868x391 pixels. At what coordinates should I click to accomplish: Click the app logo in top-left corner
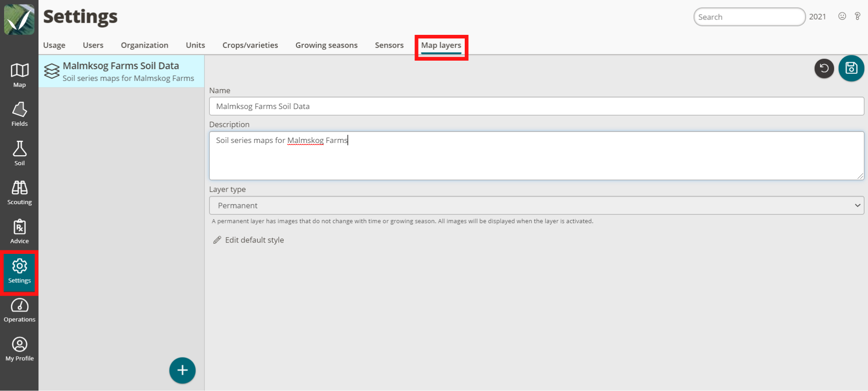[19, 19]
